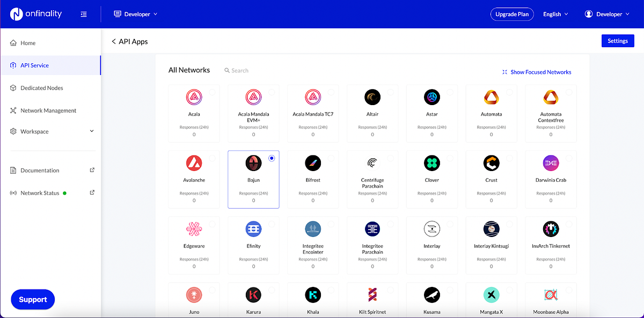Viewport: 644px width, 318px height.
Task: Click the Clover green logo
Action: 432,163
